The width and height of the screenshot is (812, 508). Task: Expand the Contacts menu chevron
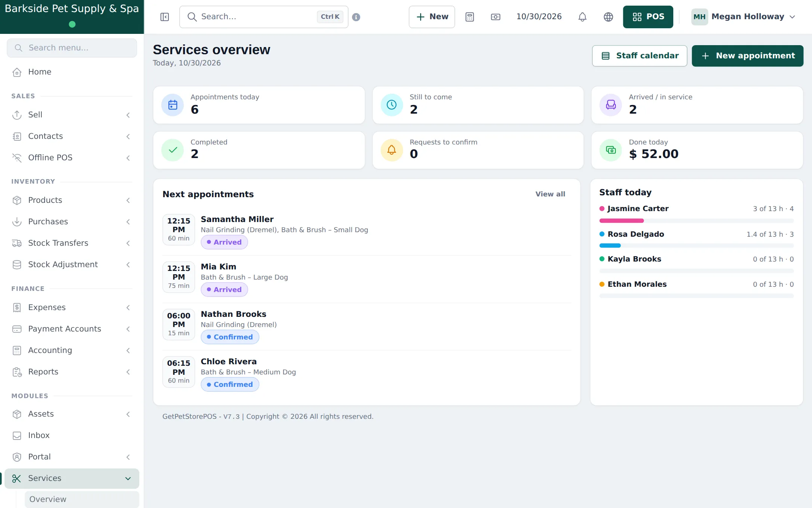(128, 136)
